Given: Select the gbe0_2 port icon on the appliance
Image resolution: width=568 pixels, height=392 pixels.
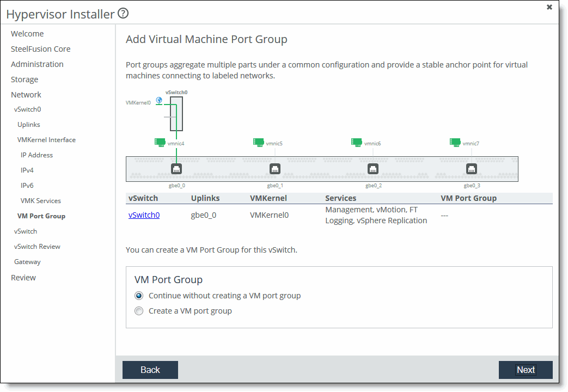Looking at the screenshot, I should 373,169.
